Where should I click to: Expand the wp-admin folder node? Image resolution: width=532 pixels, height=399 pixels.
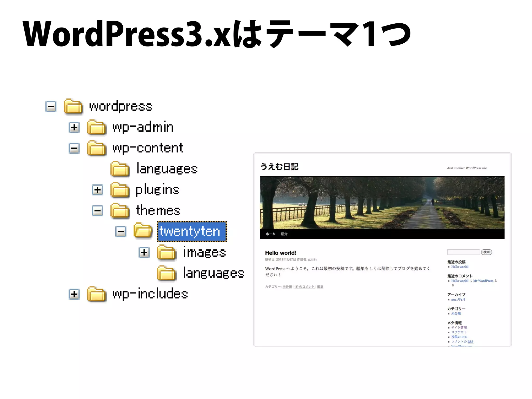pos(74,127)
